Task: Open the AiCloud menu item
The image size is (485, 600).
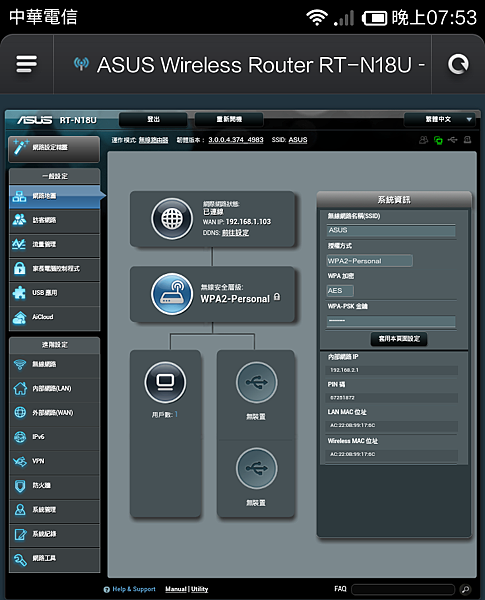Action: point(54,317)
